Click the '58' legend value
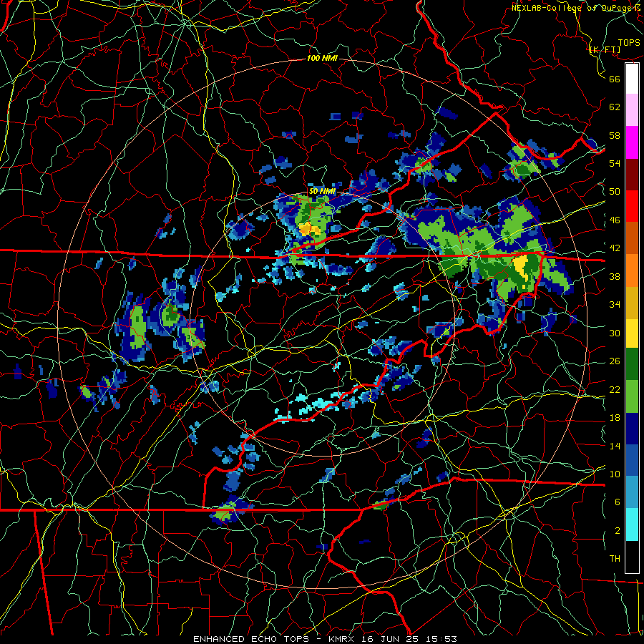This screenshot has height=644, width=644. click(615, 135)
